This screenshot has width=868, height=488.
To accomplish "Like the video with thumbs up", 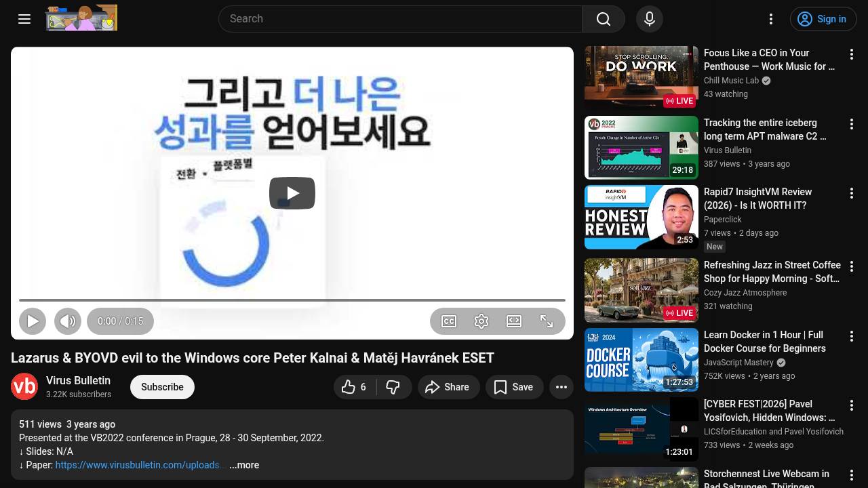I will coord(355,387).
